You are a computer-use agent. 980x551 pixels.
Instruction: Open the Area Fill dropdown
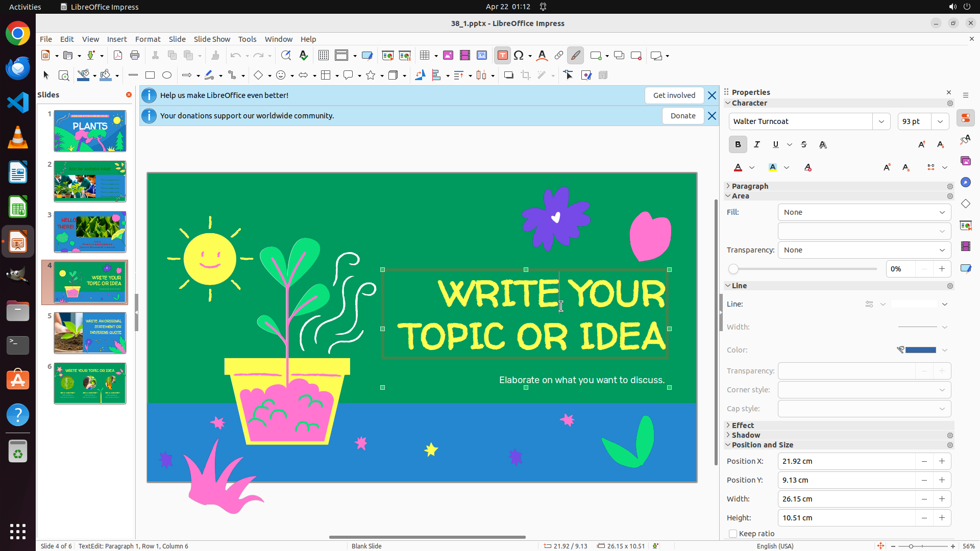point(864,212)
